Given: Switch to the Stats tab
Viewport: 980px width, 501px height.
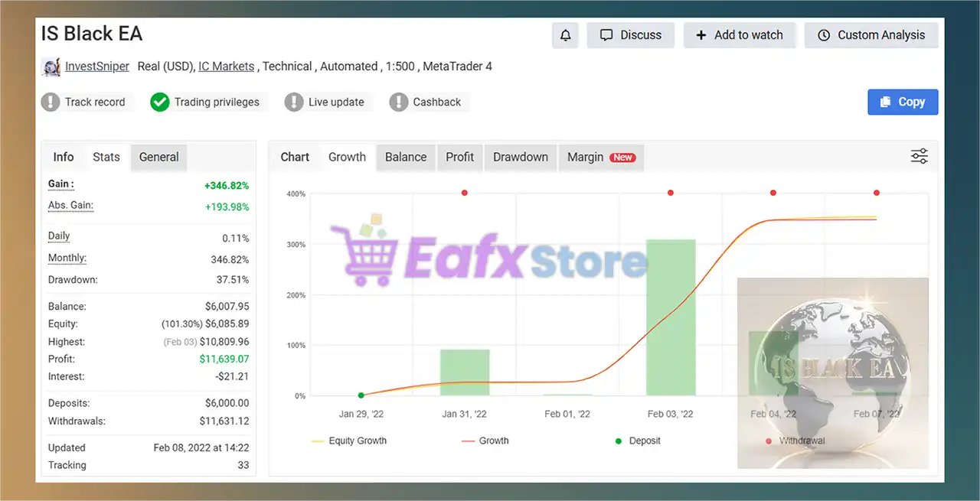Looking at the screenshot, I should click(x=106, y=157).
